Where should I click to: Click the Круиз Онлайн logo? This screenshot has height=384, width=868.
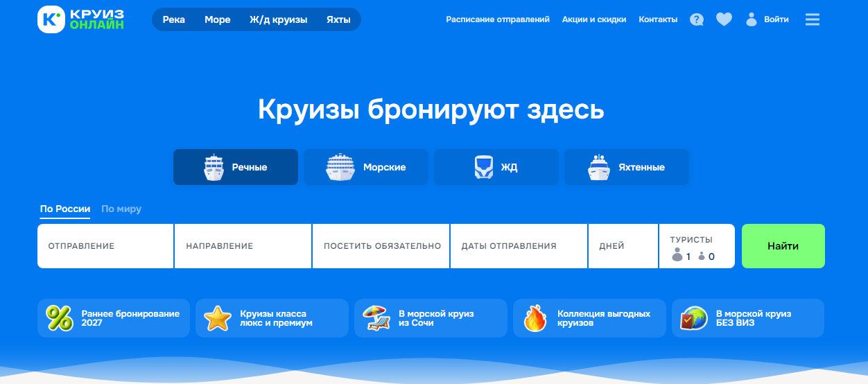[81, 19]
